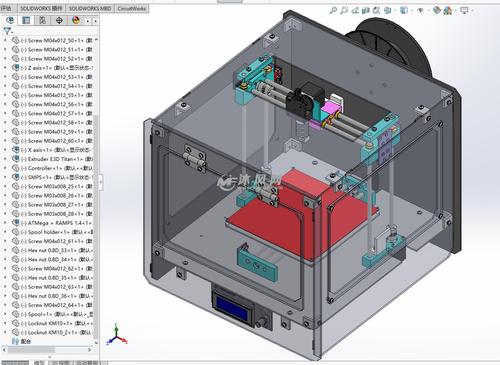Click the Hide/Show Items icon

point(420,10)
